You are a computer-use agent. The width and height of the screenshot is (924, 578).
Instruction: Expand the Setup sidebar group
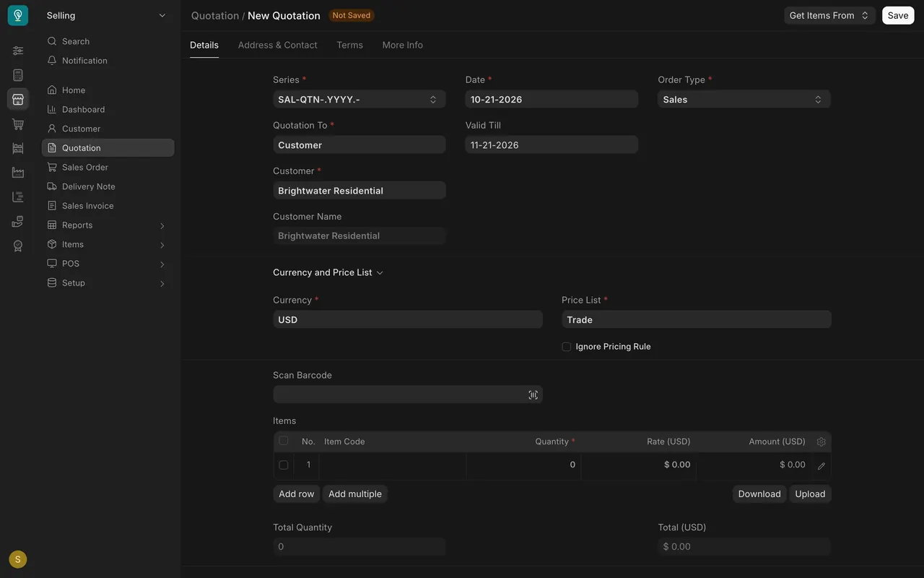(x=108, y=283)
